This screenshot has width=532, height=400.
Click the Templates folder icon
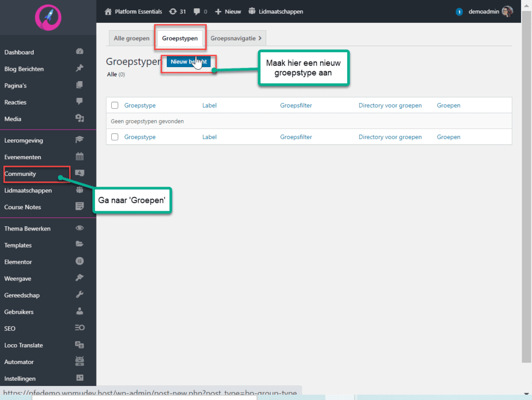pyautogui.click(x=79, y=244)
